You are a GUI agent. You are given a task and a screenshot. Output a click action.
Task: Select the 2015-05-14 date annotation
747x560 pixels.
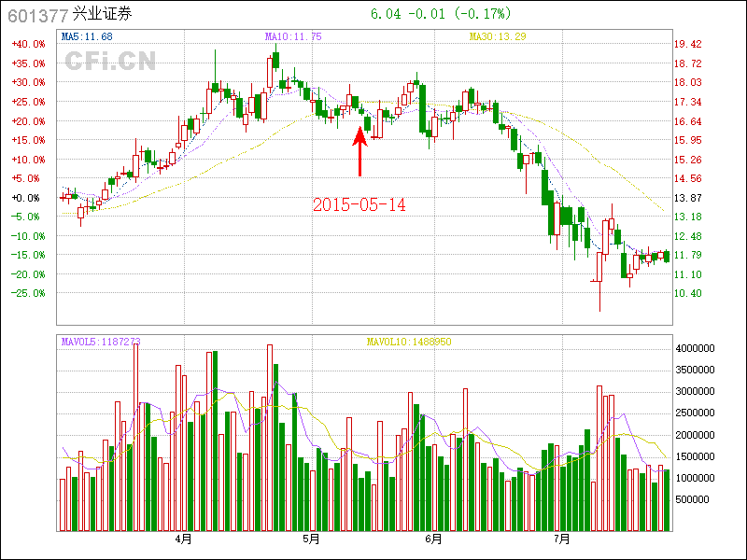tap(359, 204)
